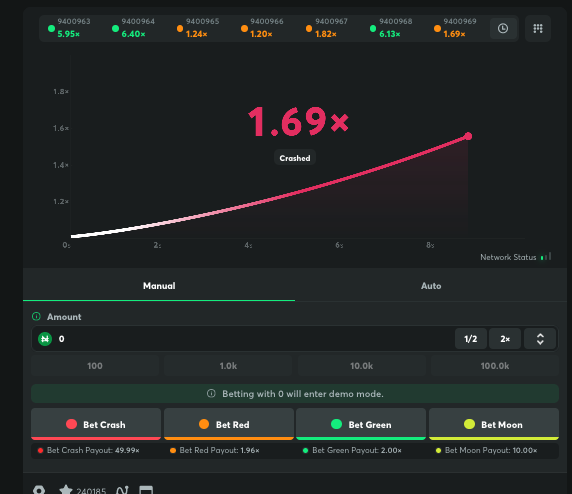
Task: Click the settings hexagon icon at bottom
Action: (x=39, y=490)
